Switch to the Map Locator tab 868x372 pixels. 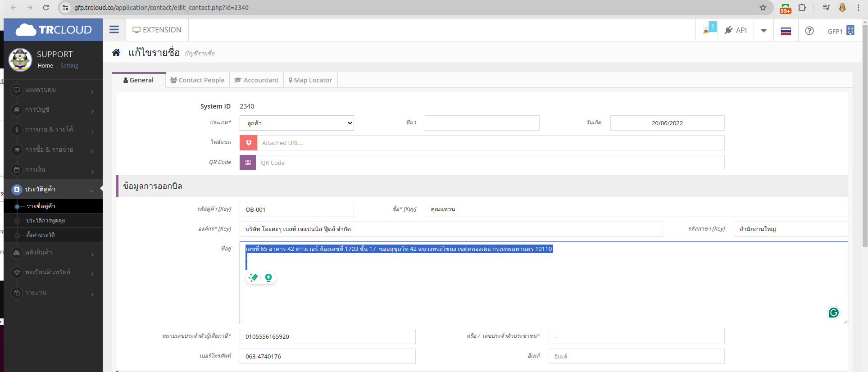310,80
